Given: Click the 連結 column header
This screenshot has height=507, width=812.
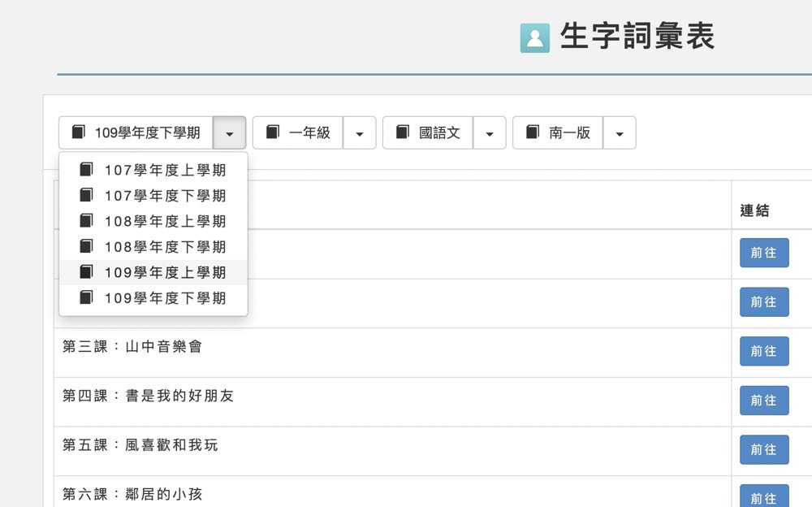Looking at the screenshot, I should (754, 210).
